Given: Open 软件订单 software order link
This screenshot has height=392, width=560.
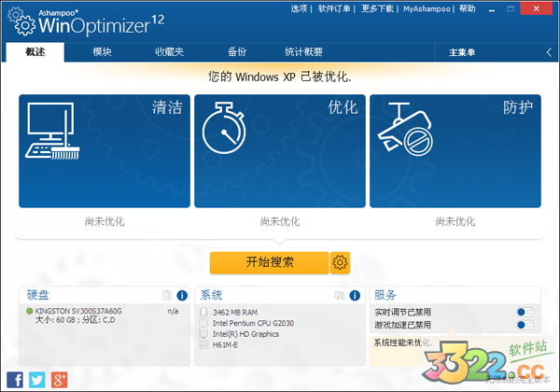Looking at the screenshot, I should click(334, 8).
